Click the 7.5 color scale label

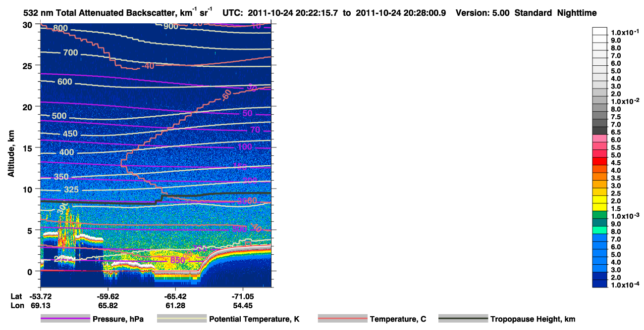click(616, 117)
